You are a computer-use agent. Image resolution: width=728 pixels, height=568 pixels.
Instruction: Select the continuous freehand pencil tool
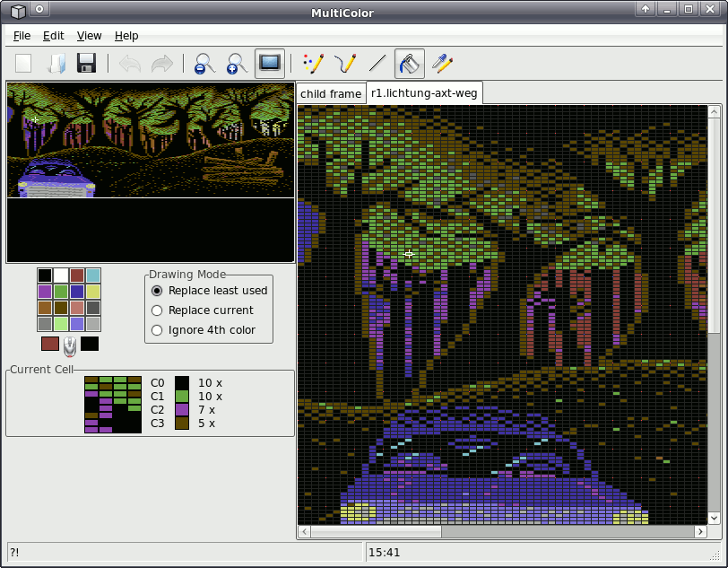pos(345,63)
